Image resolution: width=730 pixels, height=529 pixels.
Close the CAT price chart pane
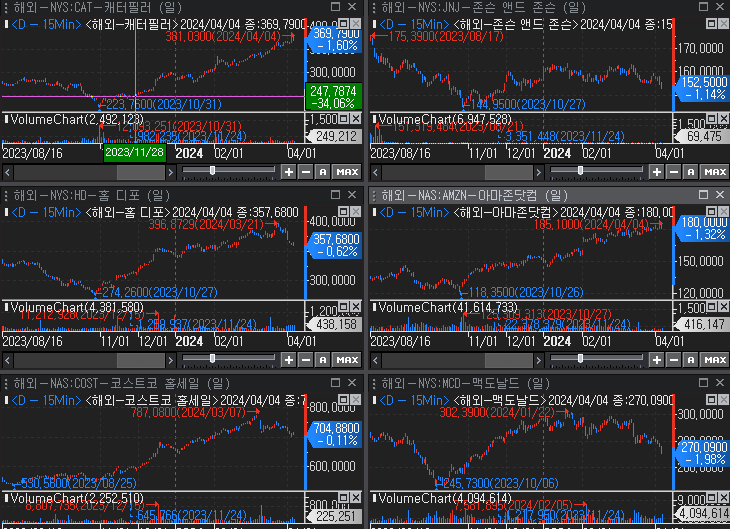[355, 24]
